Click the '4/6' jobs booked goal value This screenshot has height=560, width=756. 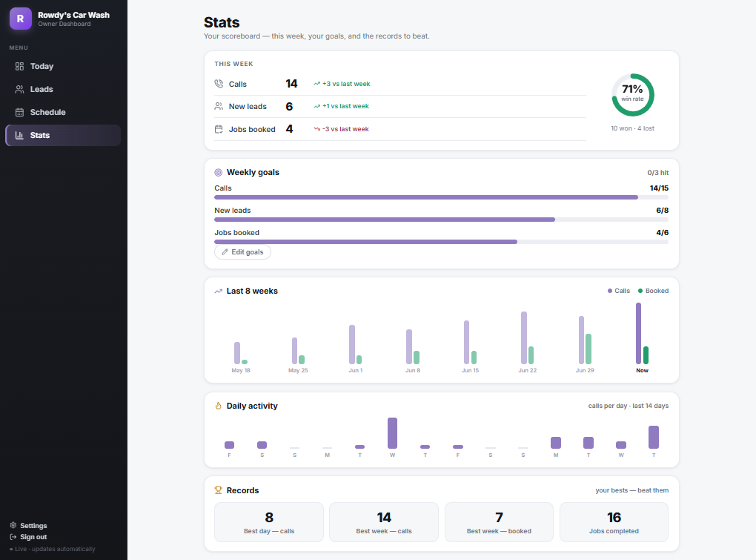coord(663,232)
